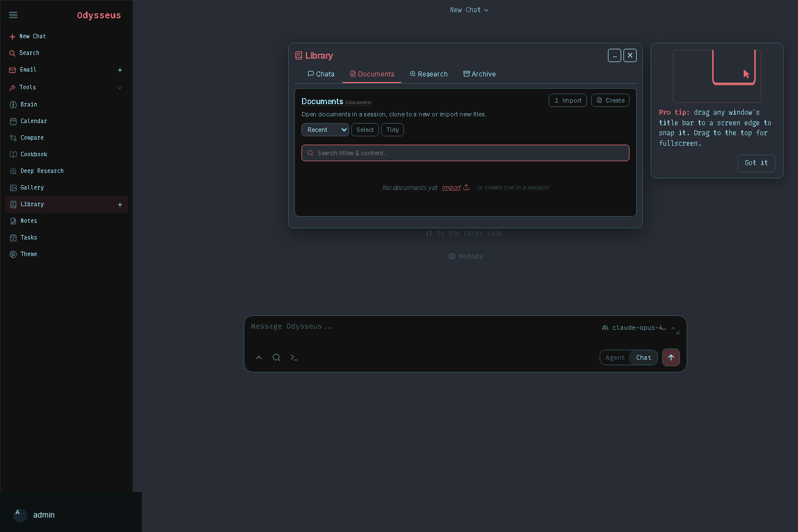798x532 pixels.
Task: Switch to the Archive tab in Library
Action: [479, 74]
